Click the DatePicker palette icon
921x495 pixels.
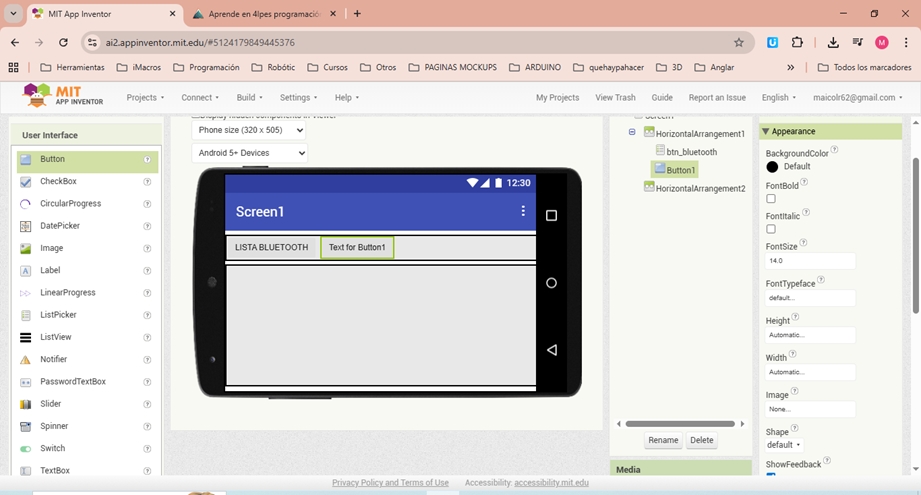tap(26, 226)
